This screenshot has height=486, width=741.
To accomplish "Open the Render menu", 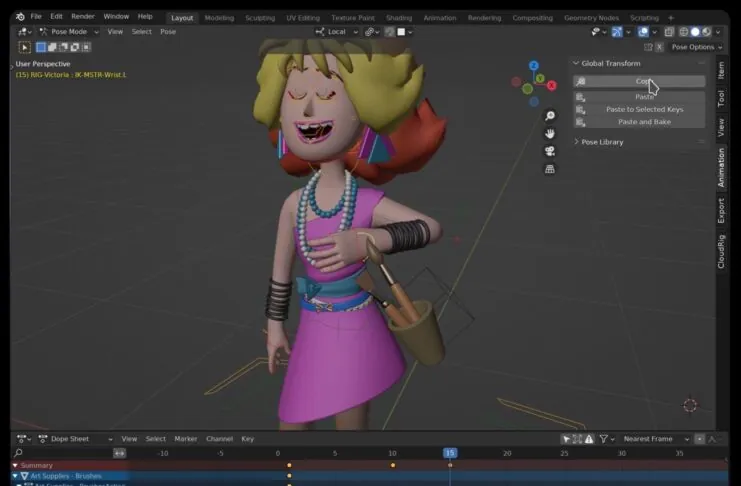I will pos(83,17).
